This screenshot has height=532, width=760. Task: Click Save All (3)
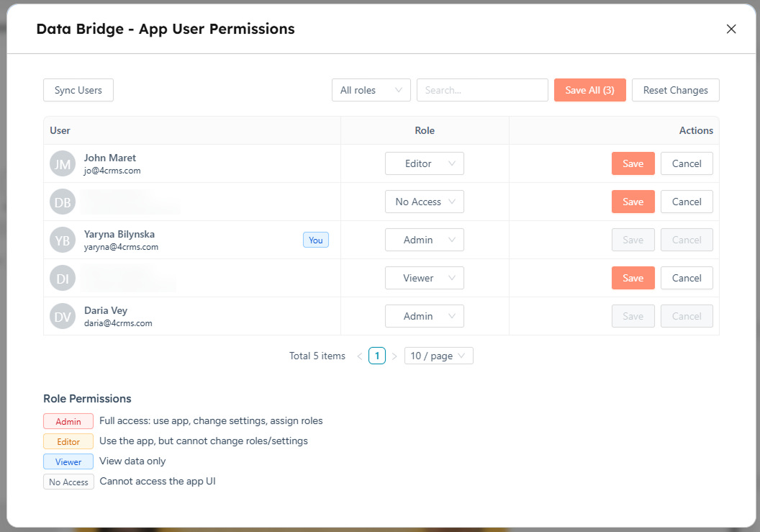[x=589, y=89]
